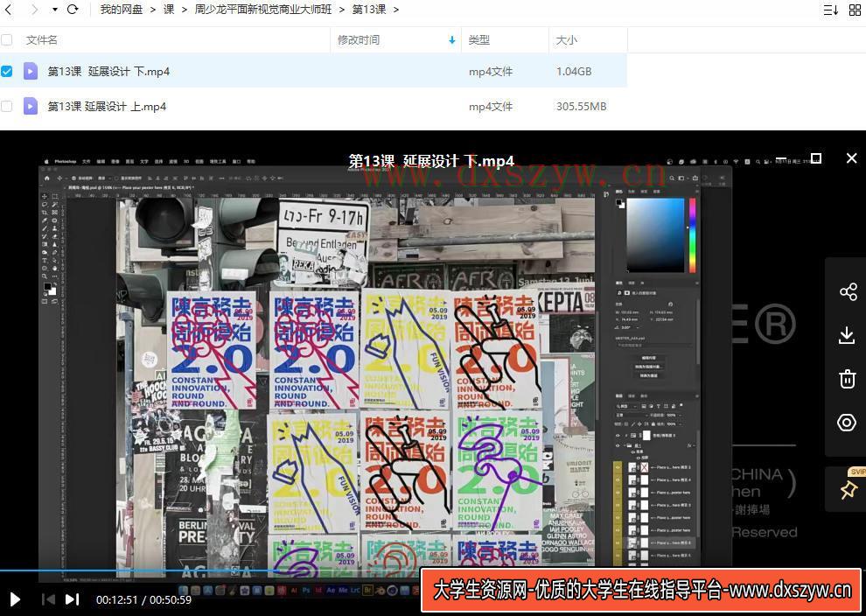The width and height of the screenshot is (866, 616).
Task: Close the video player
Action: click(x=852, y=158)
